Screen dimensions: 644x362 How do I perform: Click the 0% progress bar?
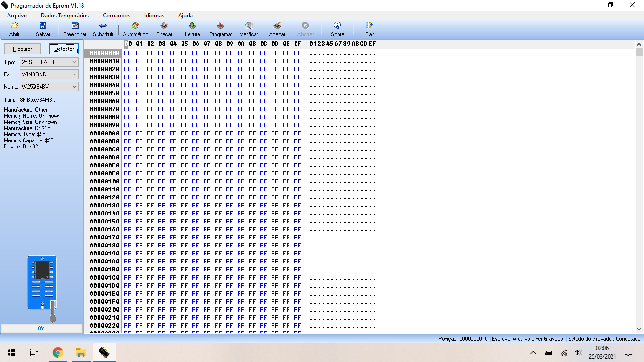pos(41,329)
